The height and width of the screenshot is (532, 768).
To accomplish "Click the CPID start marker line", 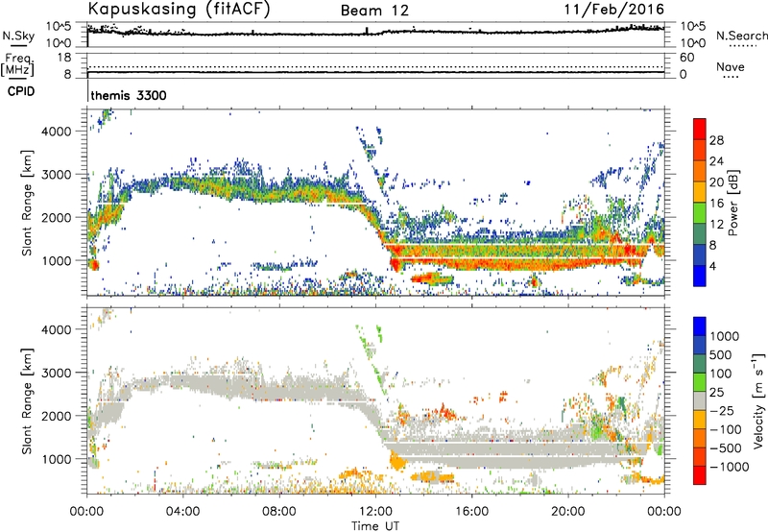I will 87,91.
